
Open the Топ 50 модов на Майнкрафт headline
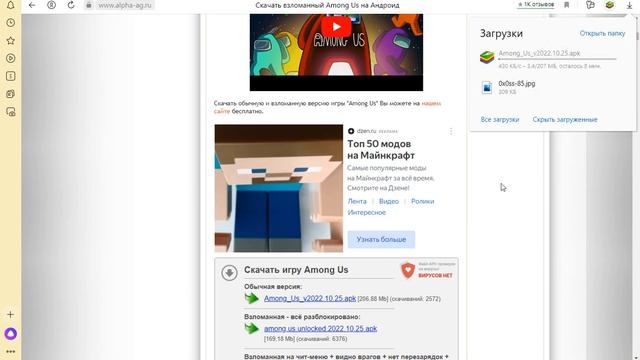(x=381, y=149)
